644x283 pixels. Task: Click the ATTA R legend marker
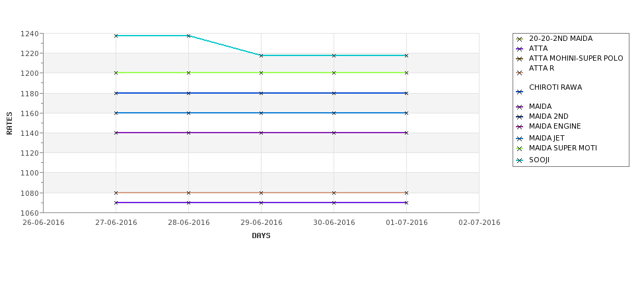[520, 73]
